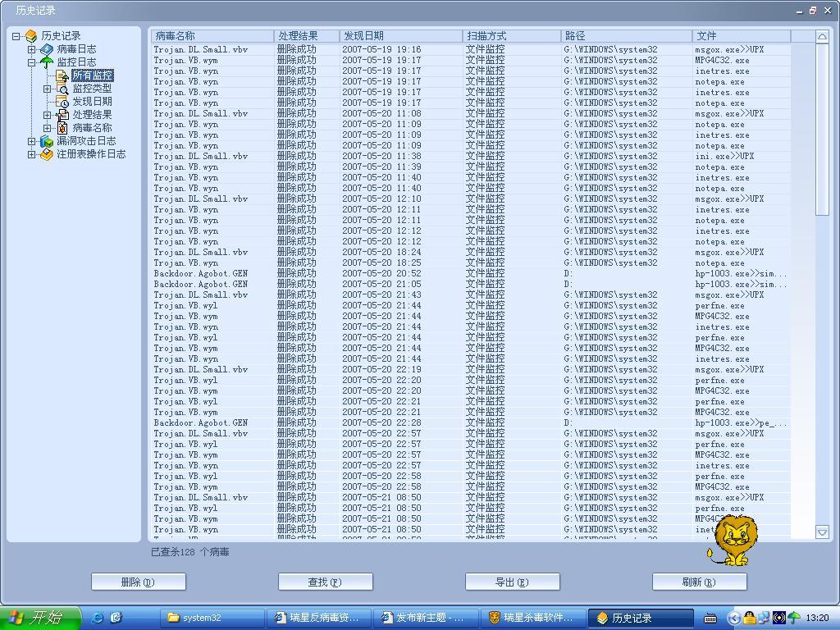The height and width of the screenshot is (630, 840).
Task: Click the 发现日期 clock icon
Action: pos(62,102)
